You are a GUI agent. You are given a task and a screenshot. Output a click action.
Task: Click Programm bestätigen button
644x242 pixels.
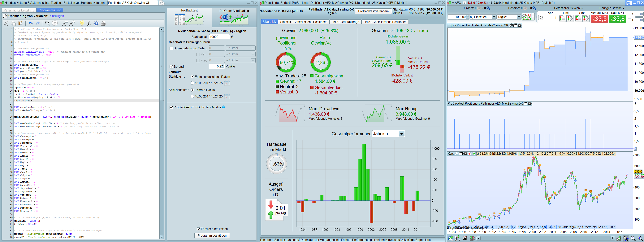[x=212, y=236]
